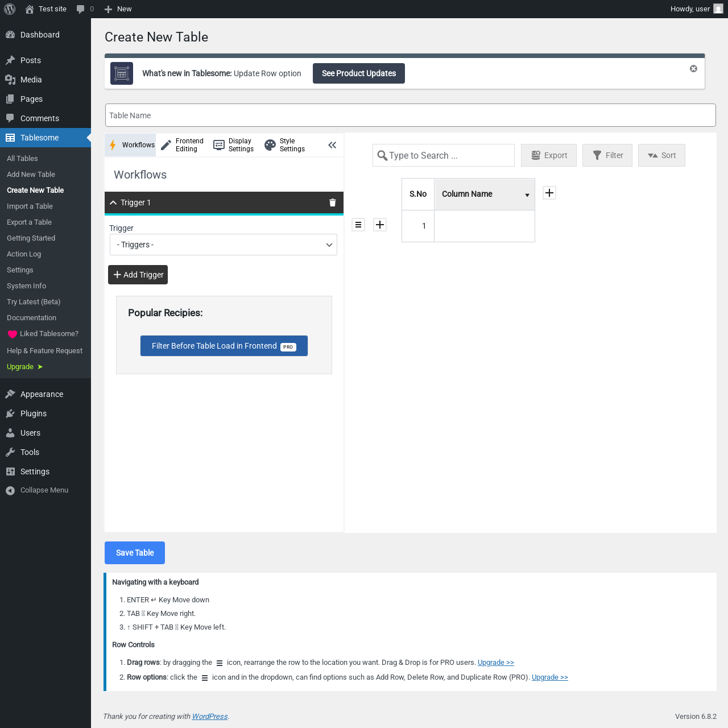Open the comments bubble in admin bar
This screenshot has width=728, height=728.
(85, 9)
